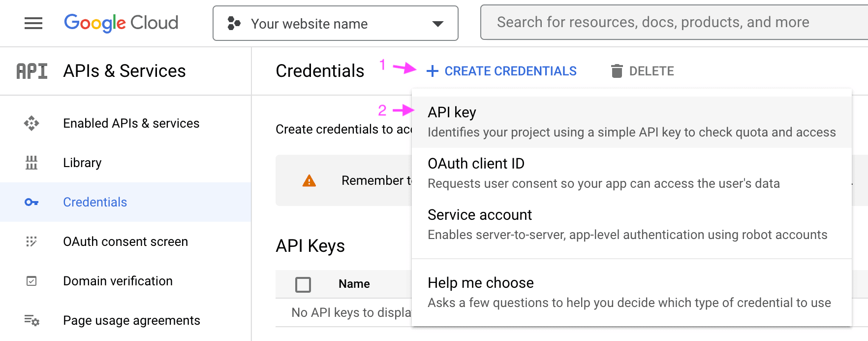Viewport: 868px width, 341px height.
Task: Toggle the select-all checkbox in API Keys table
Action: pyautogui.click(x=303, y=284)
